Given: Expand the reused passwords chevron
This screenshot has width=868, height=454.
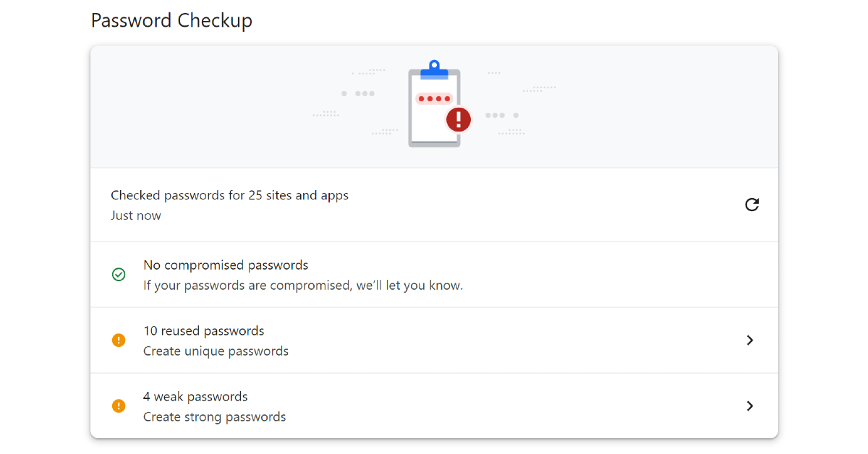Looking at the screenshot, I should [750, 340].
